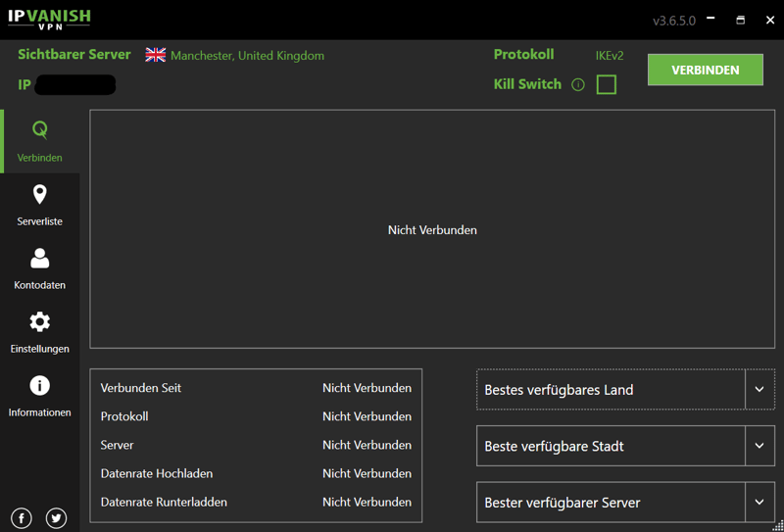The width and height of the screenshot is (784, 532).
Task: Open Serverliste via the location pin icon
Action: pyautogui.click(x=39, y=194)
